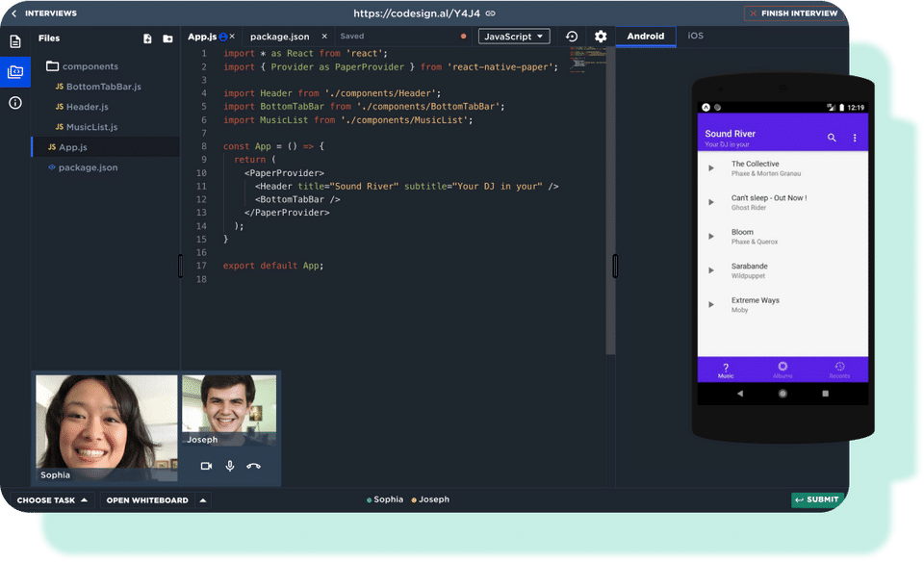The image size is (924, 562).
Task: Tap Albums tab in phone preview
Action: (783, 370)
